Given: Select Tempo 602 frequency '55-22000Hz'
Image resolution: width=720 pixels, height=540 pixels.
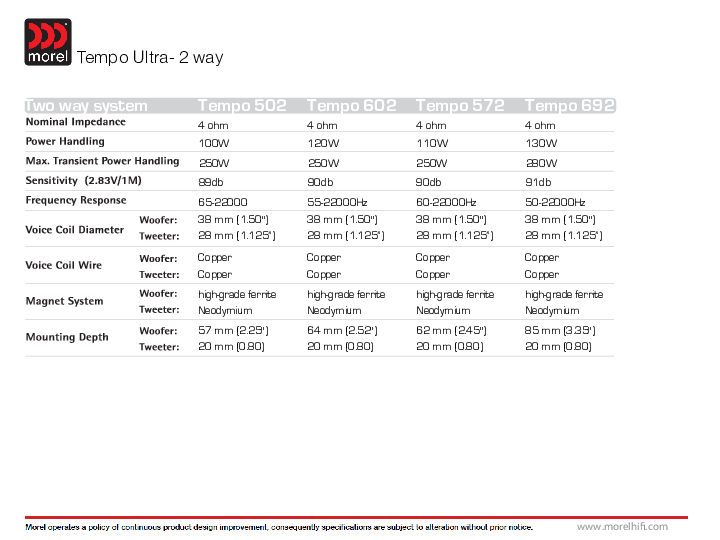Looking at the screenshot, I should [x=337, y=202].
